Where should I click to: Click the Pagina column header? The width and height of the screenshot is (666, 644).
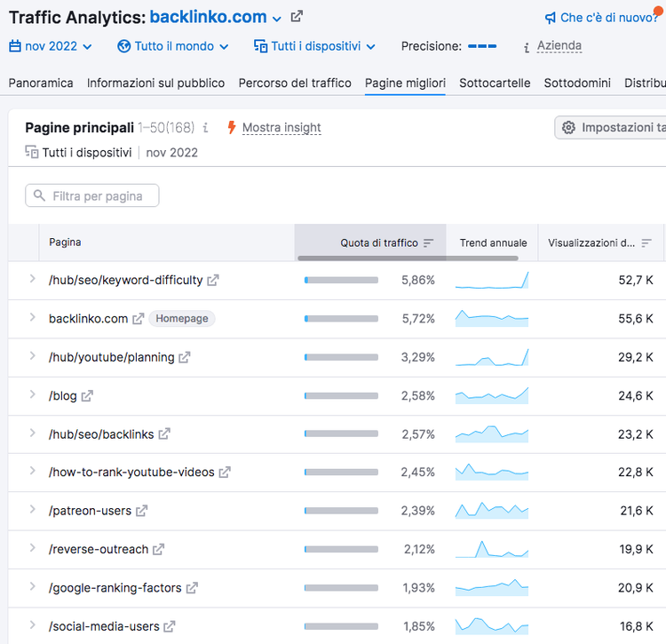65,242
